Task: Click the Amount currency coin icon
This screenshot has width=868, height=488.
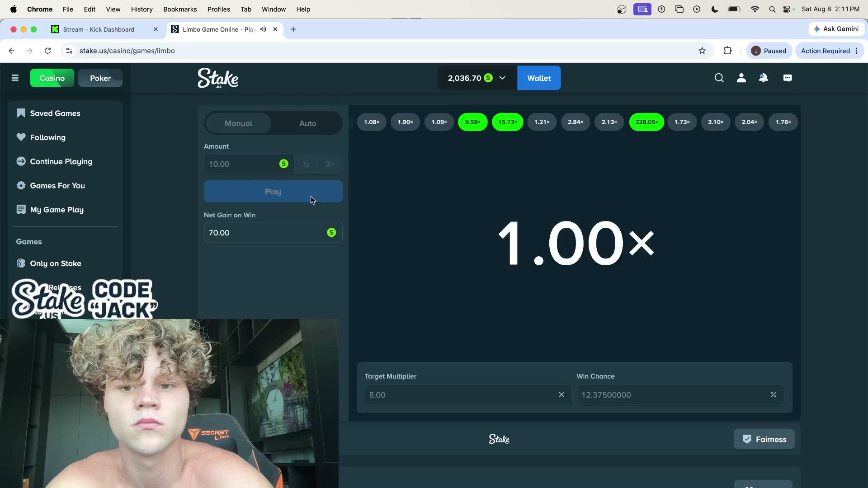Action: [284, 164]
